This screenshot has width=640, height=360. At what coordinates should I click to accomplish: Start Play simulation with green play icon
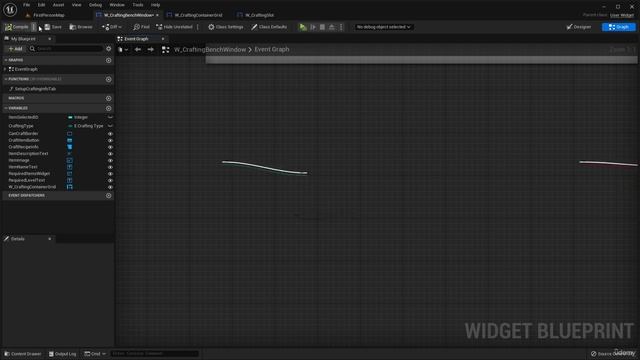pos(303,27)
